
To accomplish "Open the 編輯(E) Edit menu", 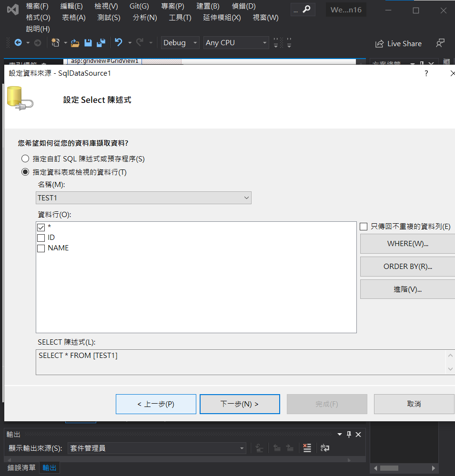I will (71, 6).
